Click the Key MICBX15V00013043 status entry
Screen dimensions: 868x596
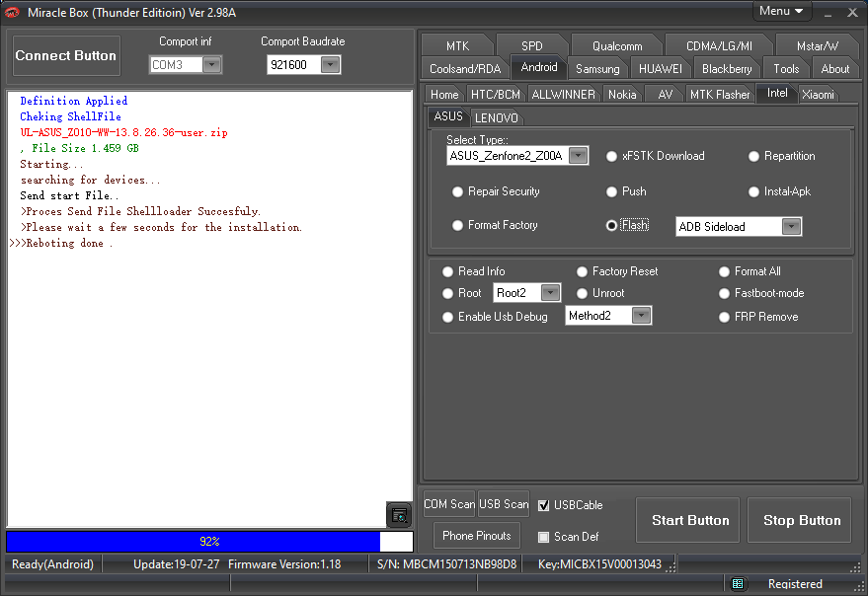tap(599, 564)
